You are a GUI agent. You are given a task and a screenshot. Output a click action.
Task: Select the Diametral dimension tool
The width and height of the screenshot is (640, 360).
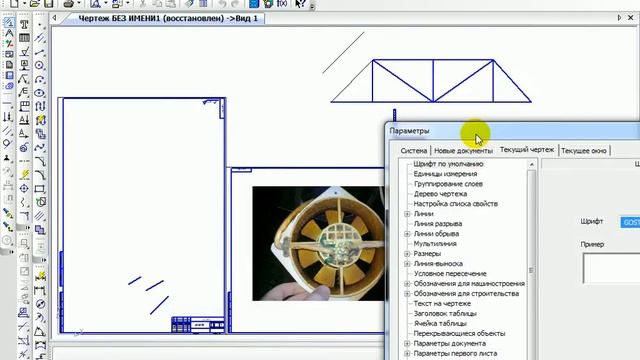tap(40, 304)
